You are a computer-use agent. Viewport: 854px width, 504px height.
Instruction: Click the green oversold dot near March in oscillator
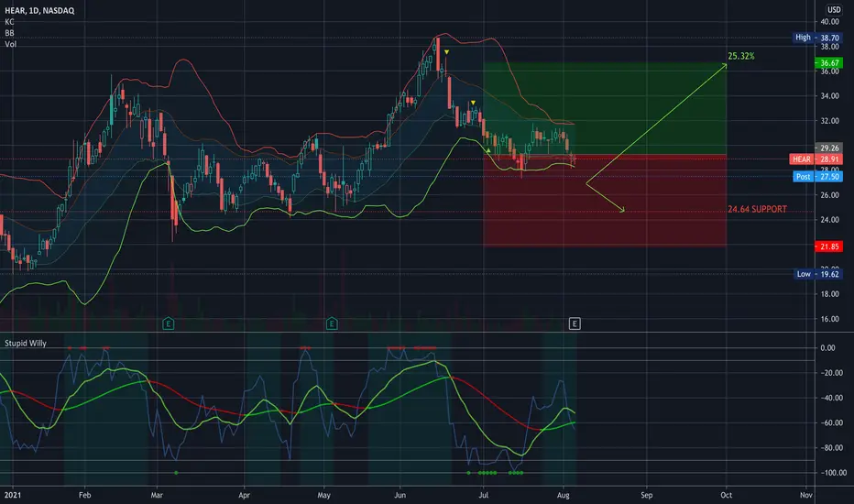pos(176,473)
